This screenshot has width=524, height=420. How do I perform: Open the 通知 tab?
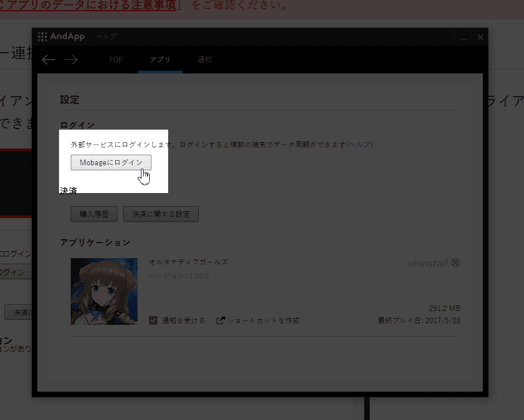205,60
